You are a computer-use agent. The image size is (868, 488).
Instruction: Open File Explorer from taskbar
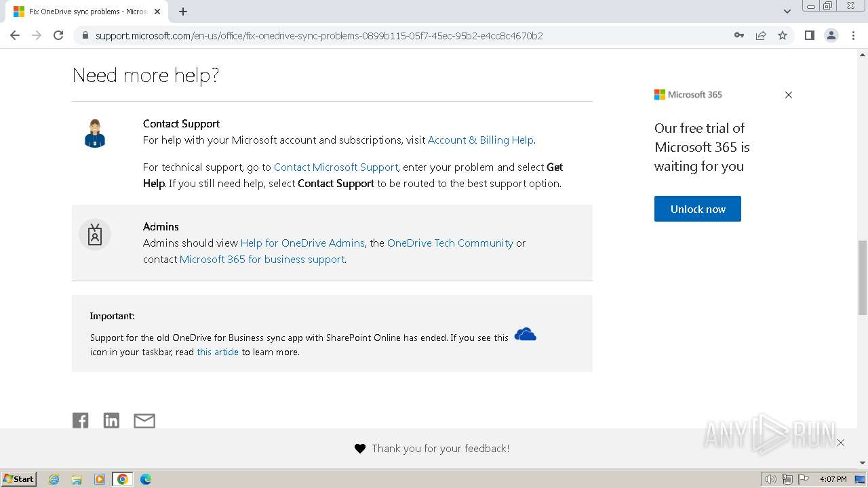(77, 479)
